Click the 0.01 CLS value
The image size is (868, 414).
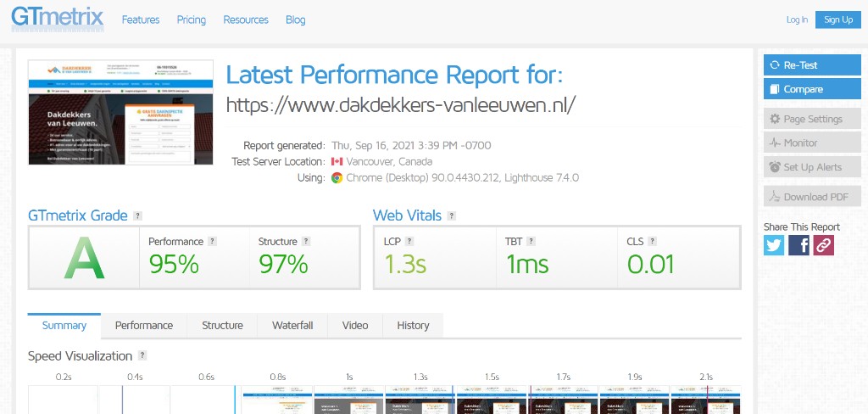point(650,265)
